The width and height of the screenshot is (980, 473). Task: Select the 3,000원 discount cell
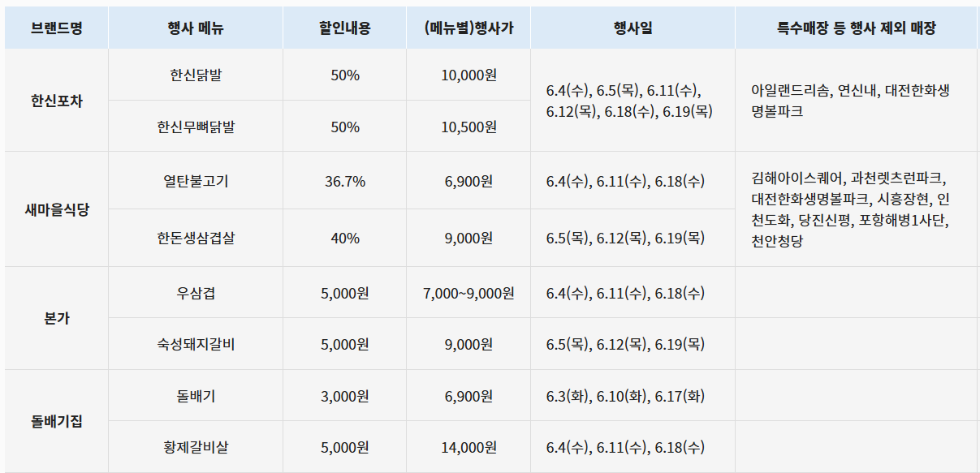point(345,396)
